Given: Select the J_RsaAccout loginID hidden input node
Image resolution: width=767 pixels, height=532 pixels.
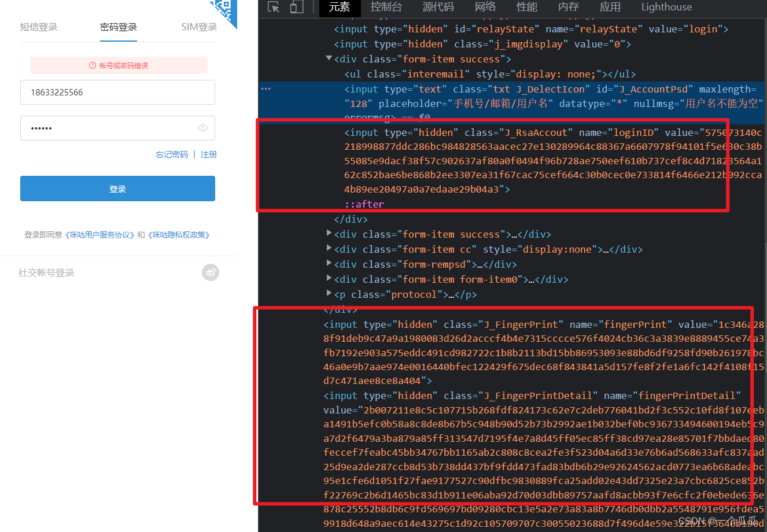Looking at the screenshot, I should [553, 161].
